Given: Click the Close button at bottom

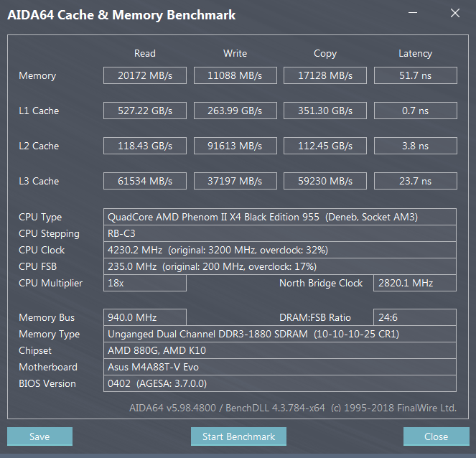Looking at the screenshot, I should coord(437,436).
